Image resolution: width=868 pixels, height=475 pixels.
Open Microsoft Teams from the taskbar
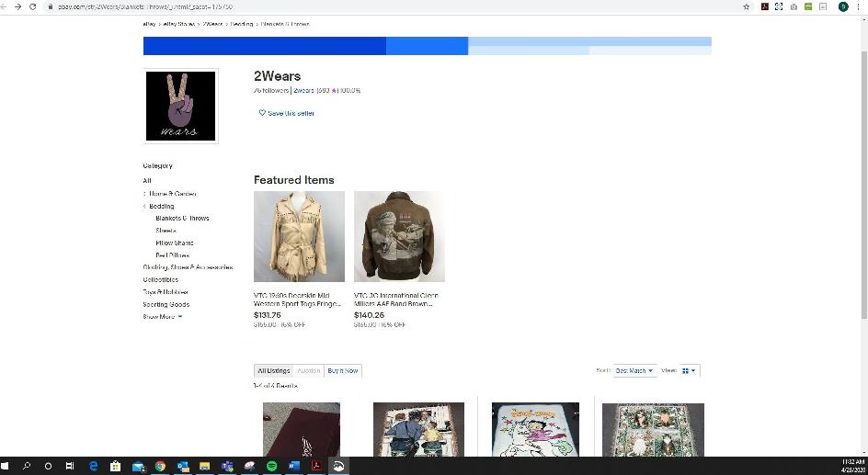point(227,466)
